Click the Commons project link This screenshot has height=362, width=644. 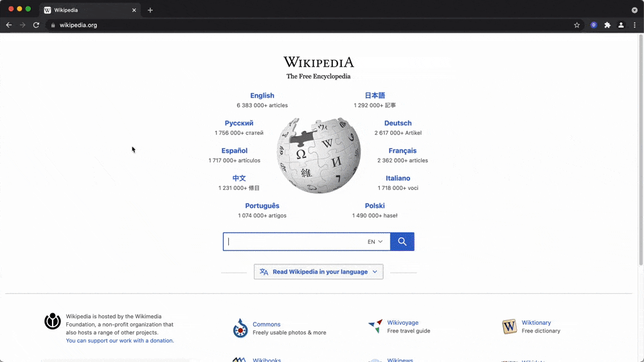point(266,324)
